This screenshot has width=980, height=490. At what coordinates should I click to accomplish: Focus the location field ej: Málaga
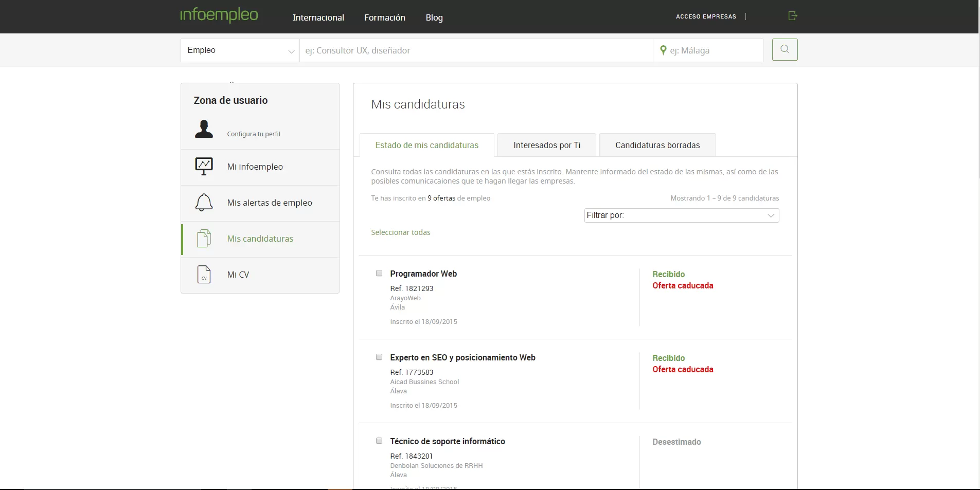pyautogui.click(x=708, y=50)
